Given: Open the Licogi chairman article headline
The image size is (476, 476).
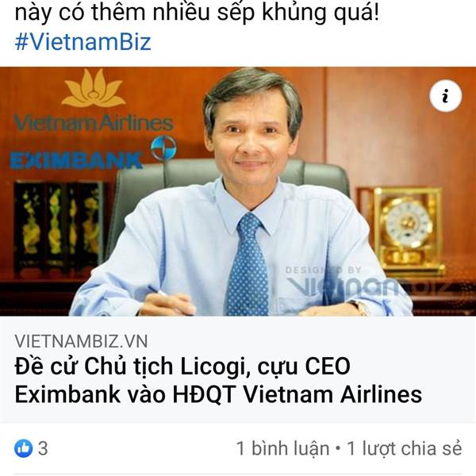Looking at the screenshot, I should [x=218, y=380].
